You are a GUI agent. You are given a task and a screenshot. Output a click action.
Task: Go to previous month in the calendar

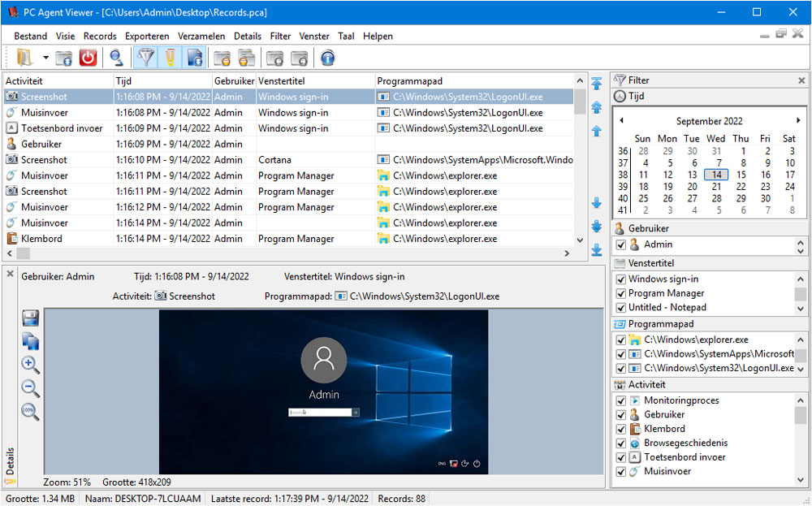621,121
